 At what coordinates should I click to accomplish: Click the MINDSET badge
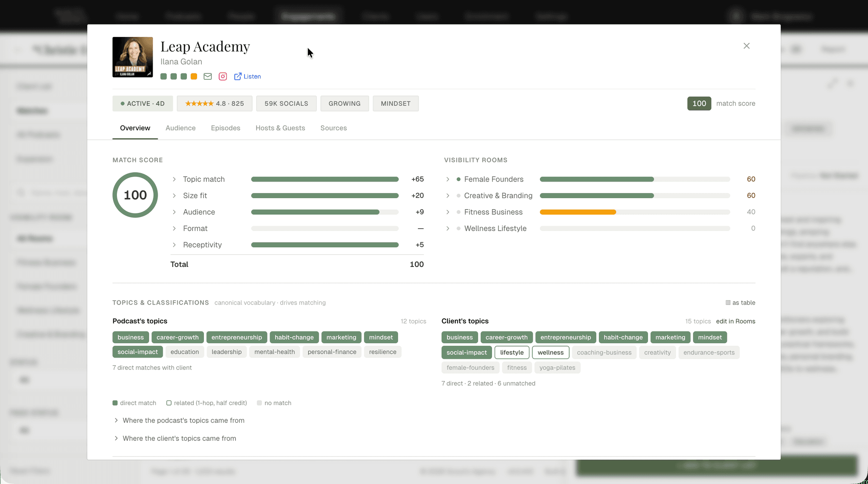[x=396, y=104]
